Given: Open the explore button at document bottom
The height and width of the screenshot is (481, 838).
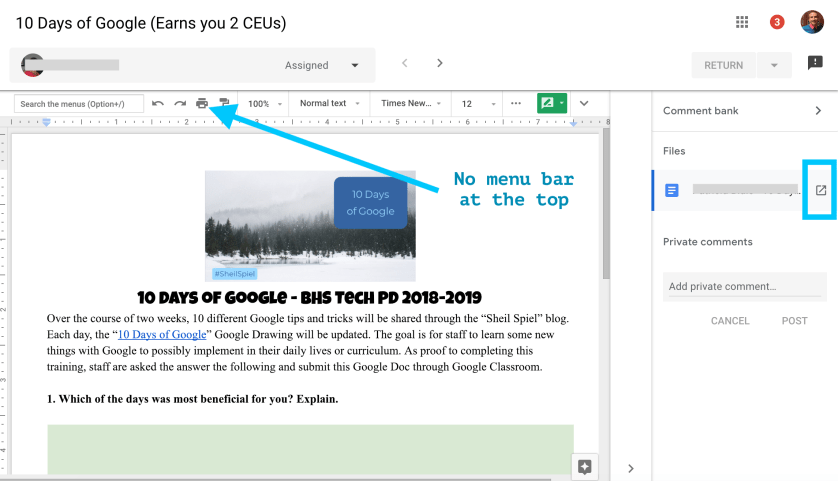Looking at the screenshot, I should point(585,466).
